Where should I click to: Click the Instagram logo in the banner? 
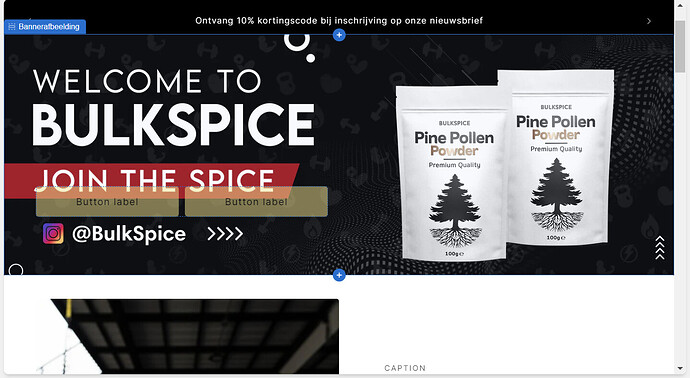click(53, 234)
